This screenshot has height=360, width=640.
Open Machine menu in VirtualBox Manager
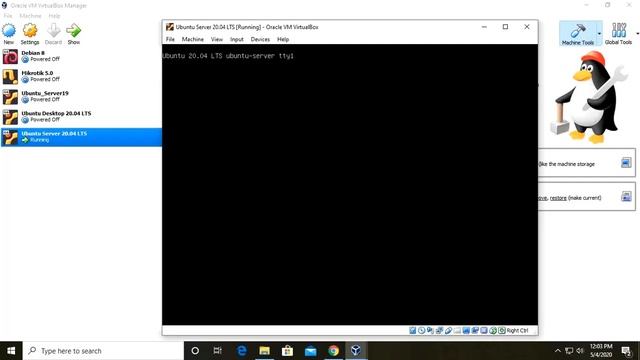tap(31, 16)
